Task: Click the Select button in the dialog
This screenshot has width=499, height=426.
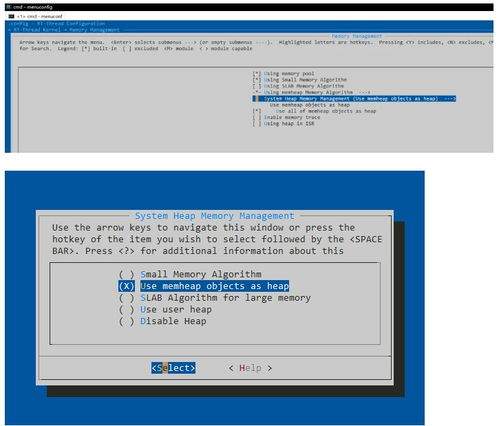Action: click(x=173, y=368)
